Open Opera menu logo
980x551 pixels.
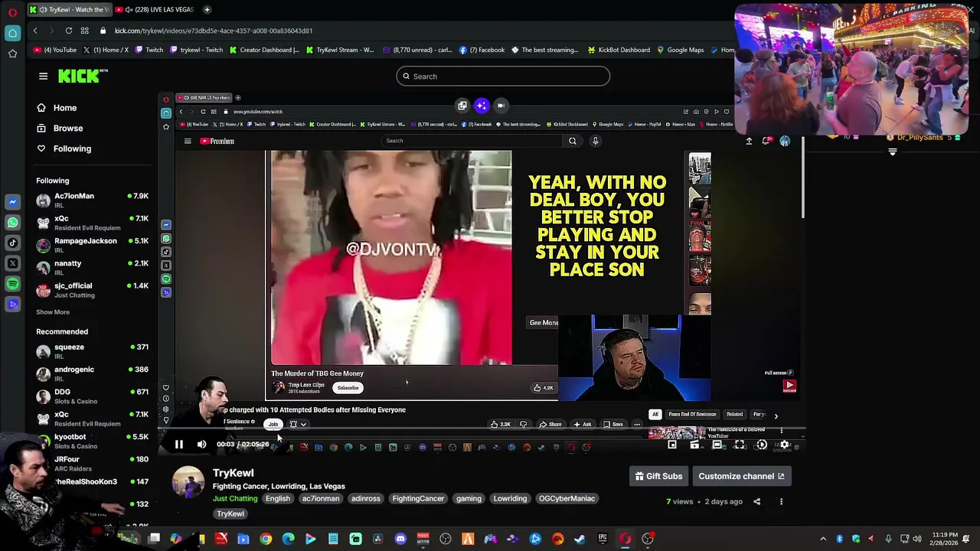point(12,11)
